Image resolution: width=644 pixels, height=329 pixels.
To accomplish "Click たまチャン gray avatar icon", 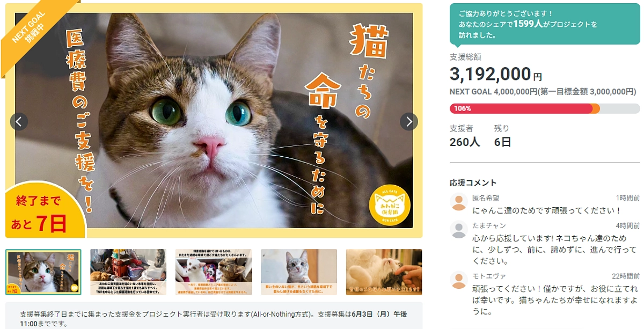I will pos(459,230).
